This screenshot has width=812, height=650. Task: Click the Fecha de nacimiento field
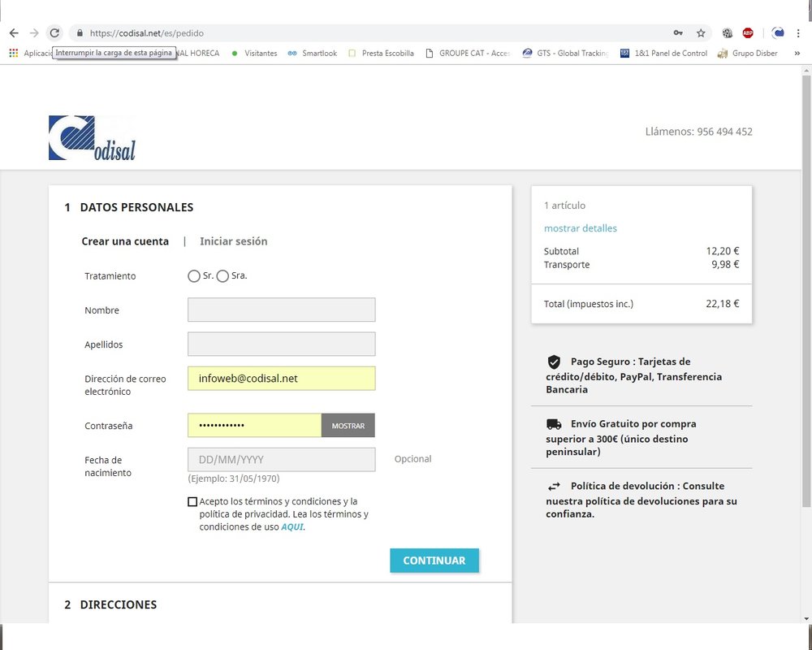click(x=281, y=459)
